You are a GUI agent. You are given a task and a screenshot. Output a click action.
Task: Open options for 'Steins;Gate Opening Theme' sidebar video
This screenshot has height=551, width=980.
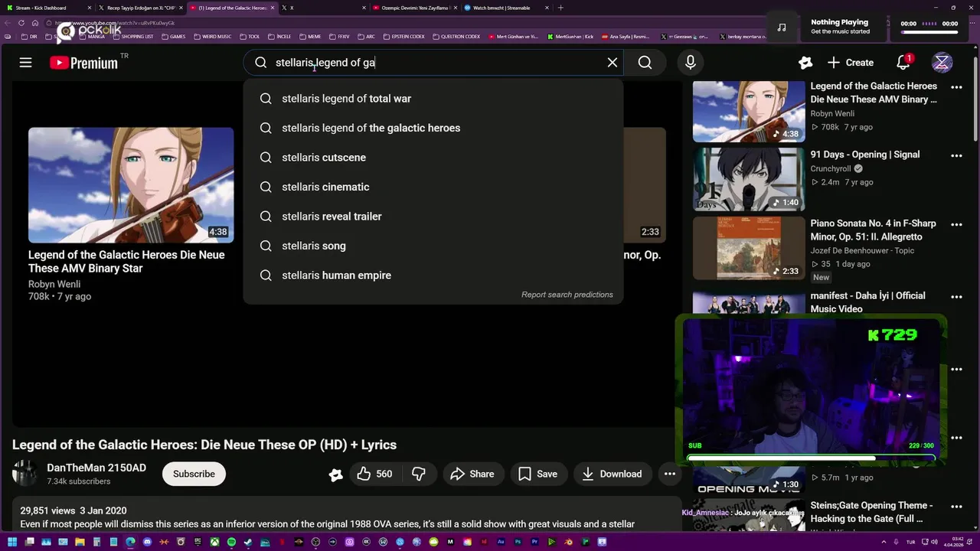point(956,506)
